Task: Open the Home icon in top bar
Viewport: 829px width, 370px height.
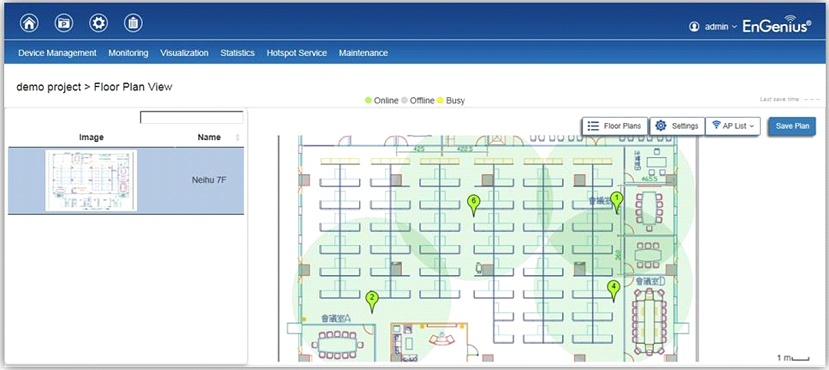Action: pos(29,23)
